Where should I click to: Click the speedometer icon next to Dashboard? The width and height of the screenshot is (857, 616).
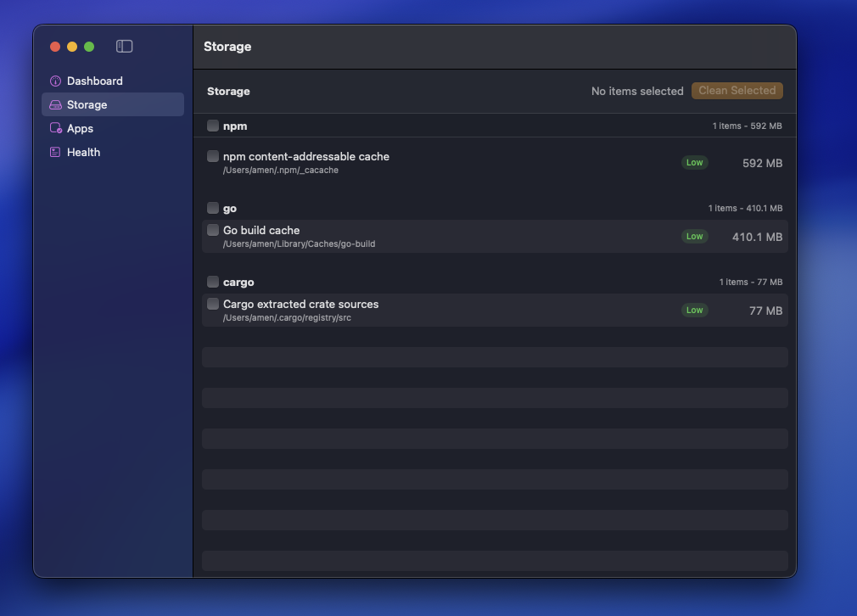point(55,81)
